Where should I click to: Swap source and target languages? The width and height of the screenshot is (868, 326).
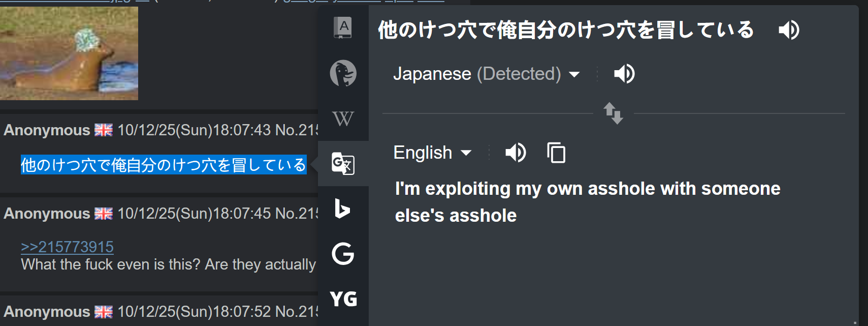tap(613, 113)
